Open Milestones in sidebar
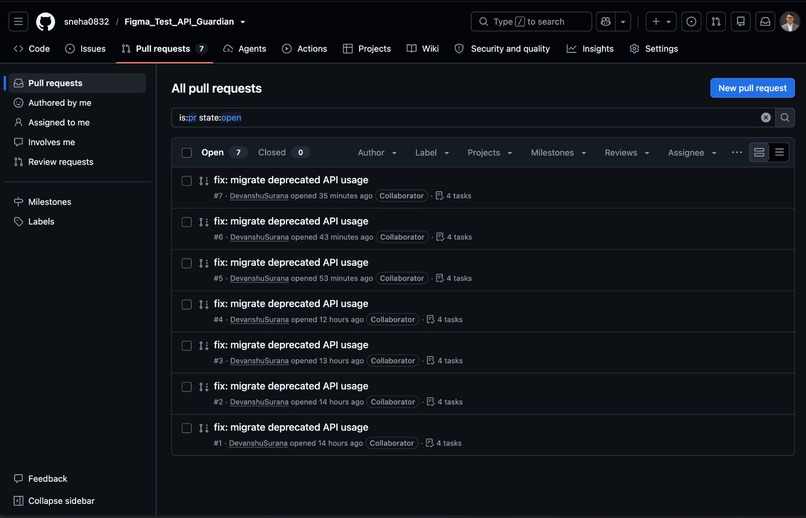The height and width of the screenshot is (518, 806). coord(77,202)
